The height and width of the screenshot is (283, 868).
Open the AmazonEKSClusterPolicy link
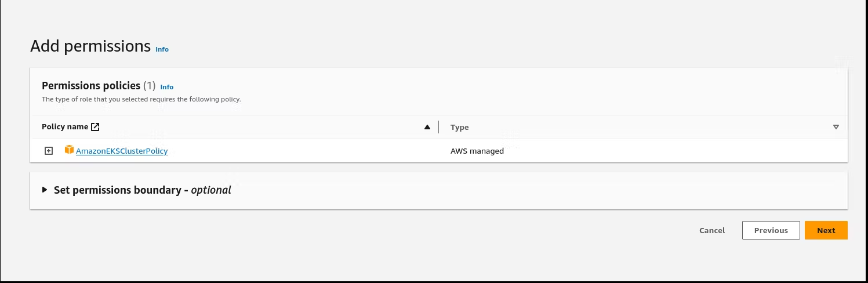[x=122, y=151]
